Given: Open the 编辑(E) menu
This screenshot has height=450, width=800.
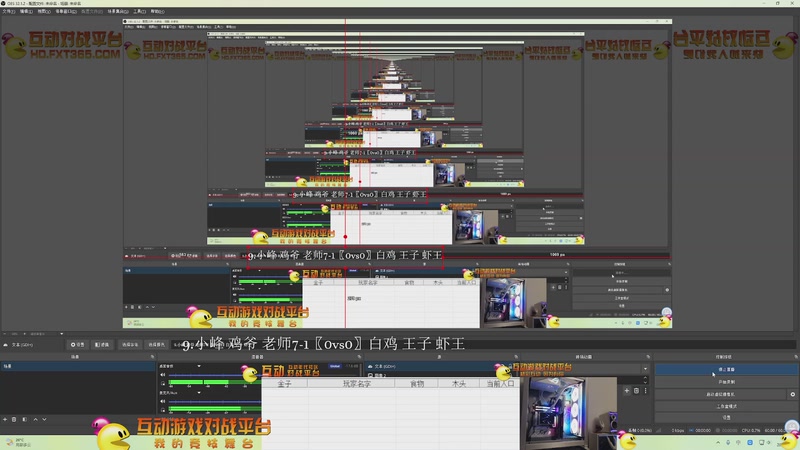Looking at the screenshot, I should click(x=26, y=11).
